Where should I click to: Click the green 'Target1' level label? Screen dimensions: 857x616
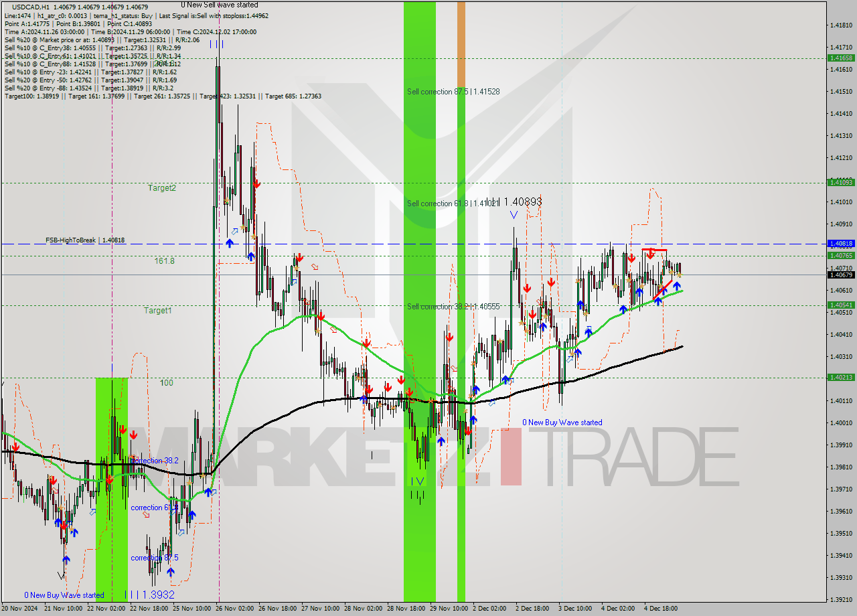coord(158,310)
